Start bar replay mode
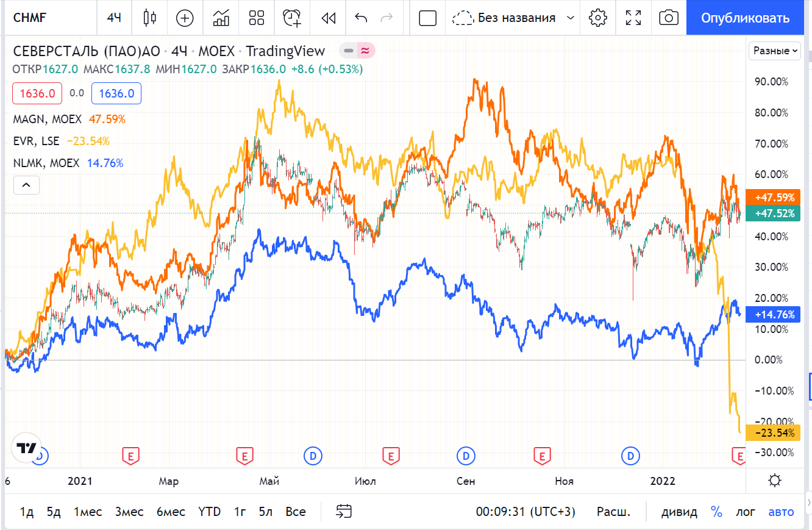The height and width of the screenshot is (530, 812). [x=329, y=18]
